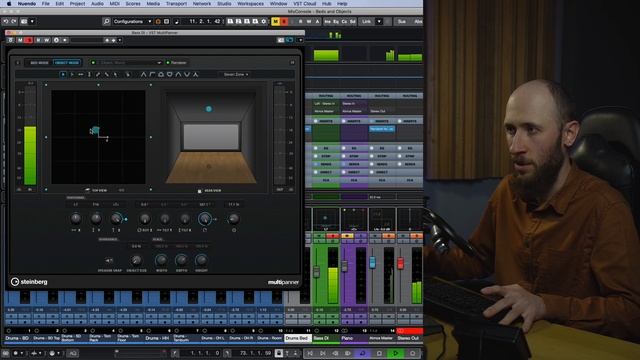Viewport: 640px width, 360px height.
Task: Click the plugin preset name field
Action: pos(86,40)
